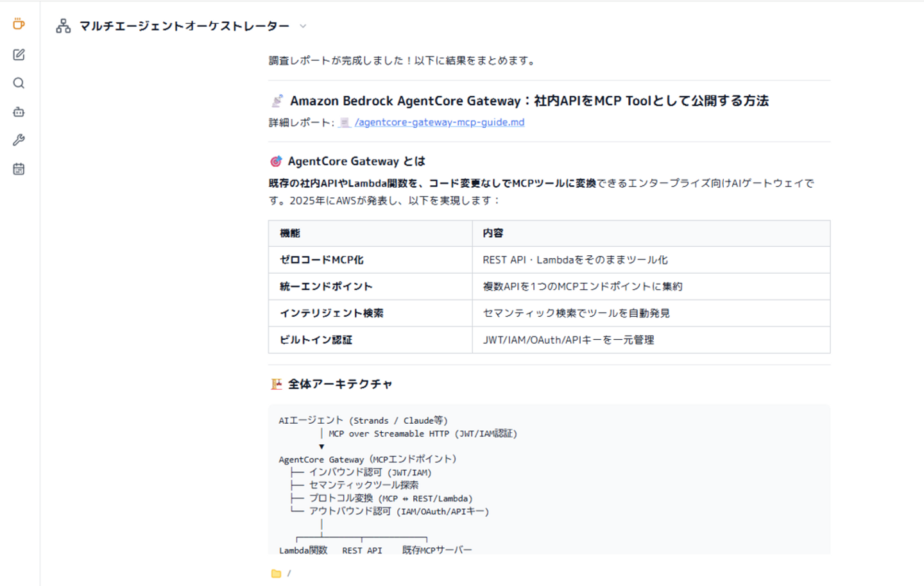Click the 'インバウンド認可 (JWT/IAM)' code line
Viewport: 924px width, 586px height.
click(x=370, y=473)
